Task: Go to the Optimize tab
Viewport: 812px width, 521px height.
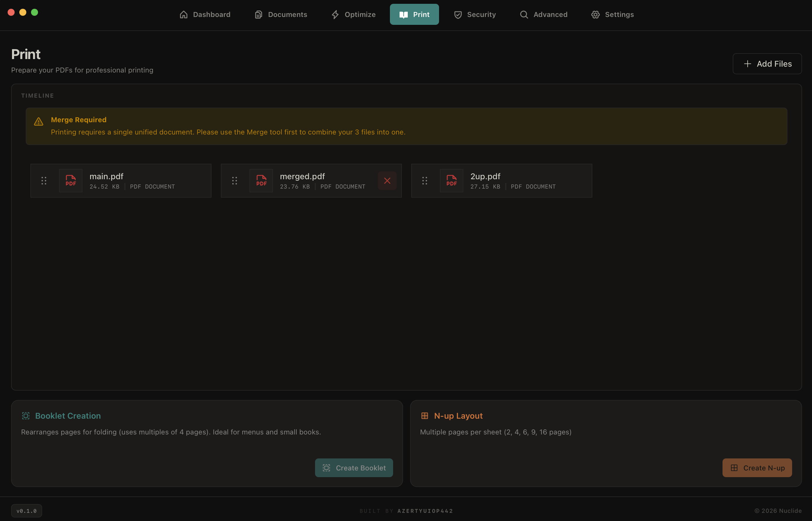Action: (353, 15)
